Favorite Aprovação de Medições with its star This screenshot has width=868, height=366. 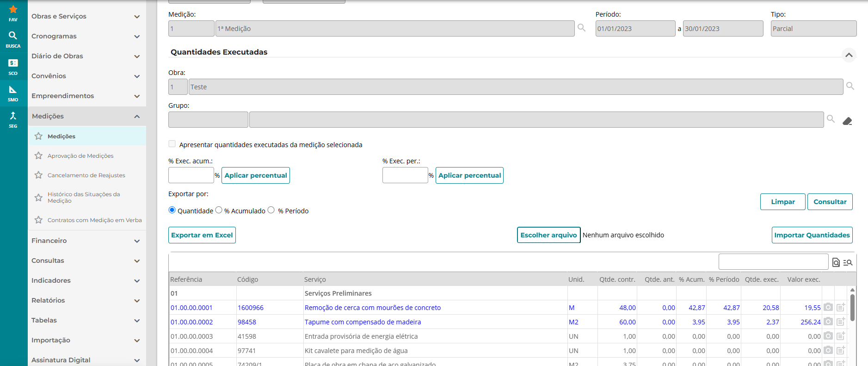[x=38, y=156]
